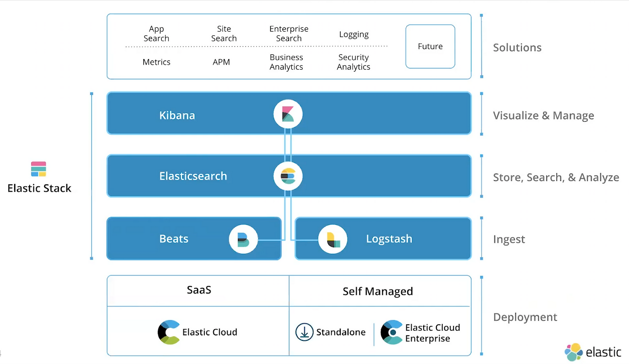629x364 pixels.
Task: Click the Logstash pipeline icon
Action: click(332, 239)
